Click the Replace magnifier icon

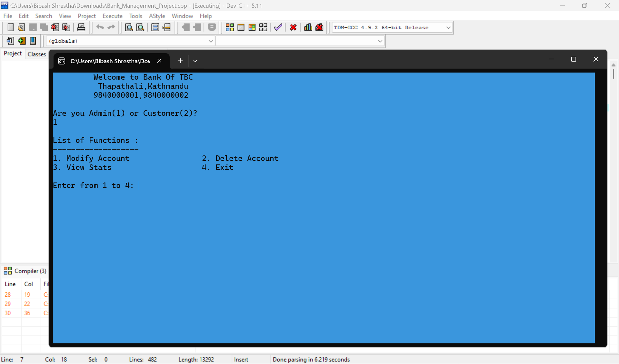pos(140,27)
